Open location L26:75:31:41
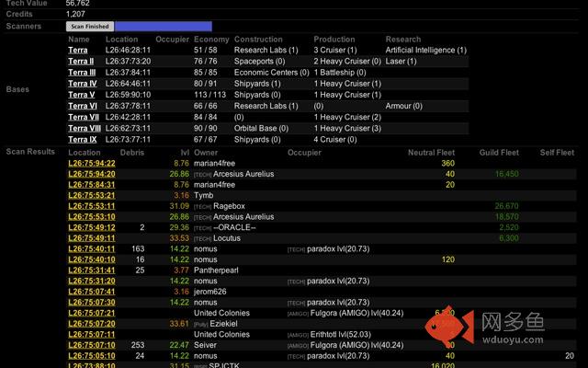Image resolution: width=588 pixels, height=368 pixels. [91, 270]
